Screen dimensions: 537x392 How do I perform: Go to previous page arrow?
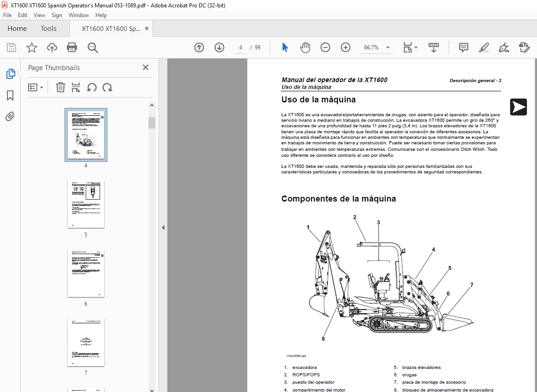199,48
